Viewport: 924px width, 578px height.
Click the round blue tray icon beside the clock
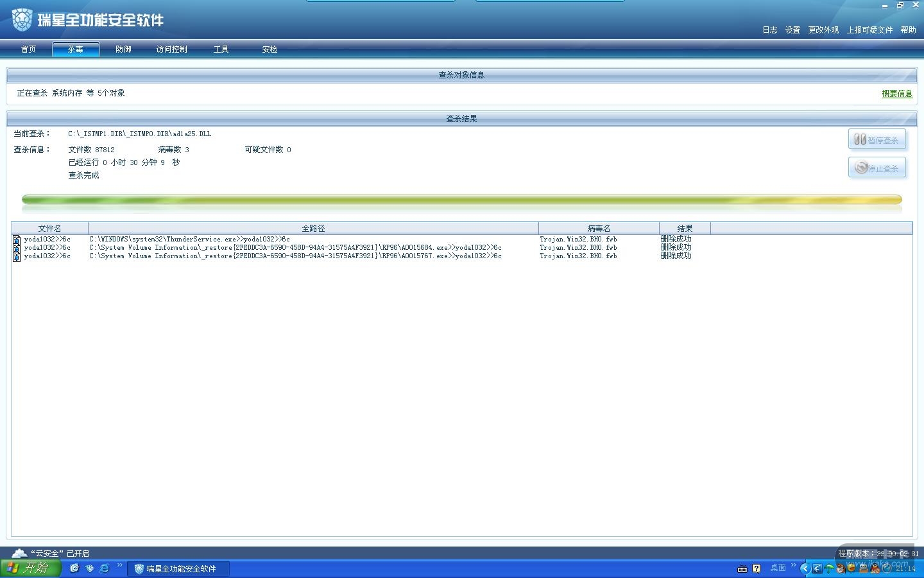pos(887,568)
